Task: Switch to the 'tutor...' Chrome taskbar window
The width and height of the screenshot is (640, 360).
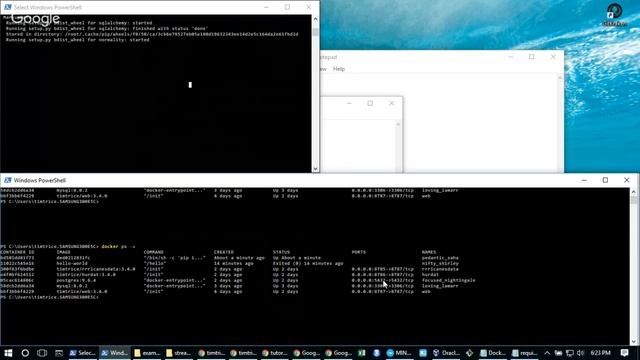Action: [274, 353]
